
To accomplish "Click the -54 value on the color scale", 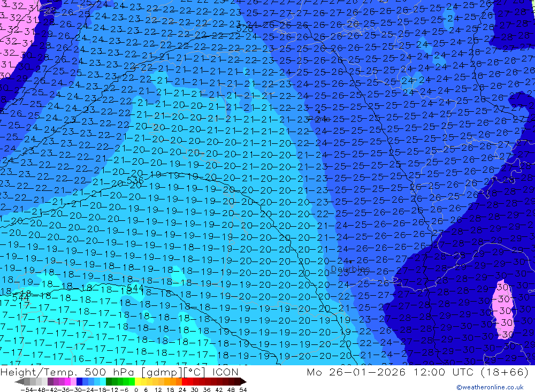I will [x=27, y=390].
